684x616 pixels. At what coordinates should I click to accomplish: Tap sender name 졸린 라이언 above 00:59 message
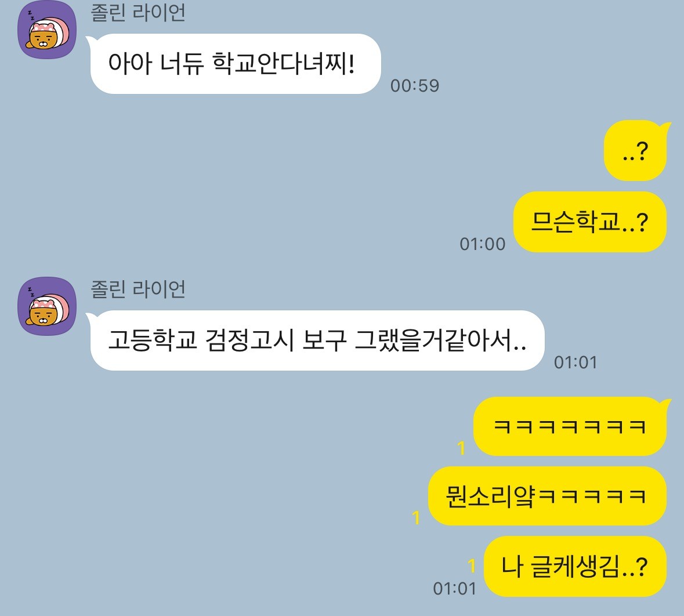tap(138, 12)
